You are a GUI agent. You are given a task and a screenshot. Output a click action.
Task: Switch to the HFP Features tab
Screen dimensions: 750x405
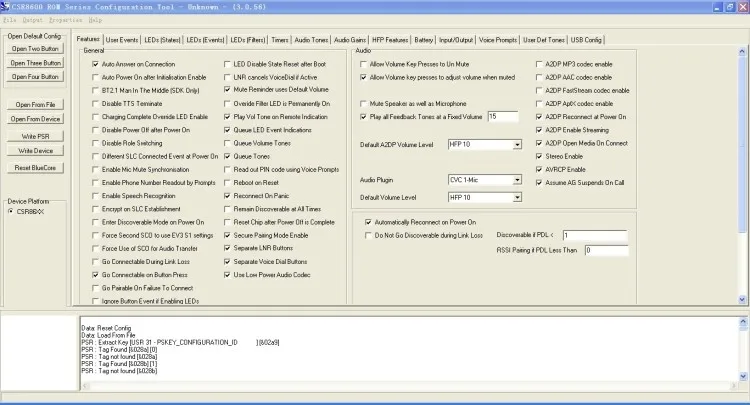point(390,40)
